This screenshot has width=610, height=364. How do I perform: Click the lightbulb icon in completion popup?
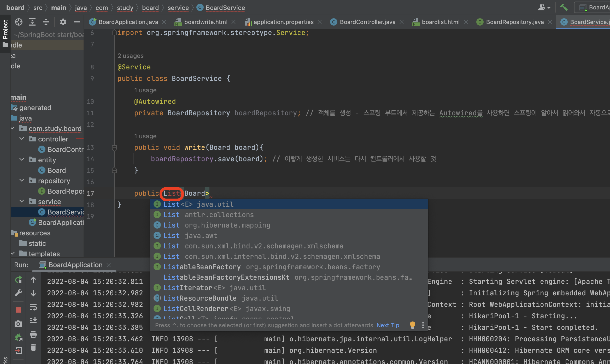pyautogui.click(x=413, y=325)
